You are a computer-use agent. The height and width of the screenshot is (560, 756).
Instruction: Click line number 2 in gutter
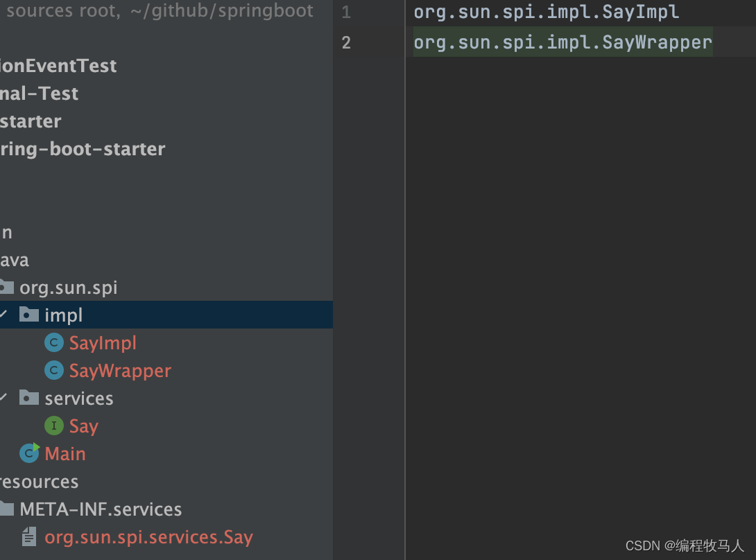click(346, 42)
